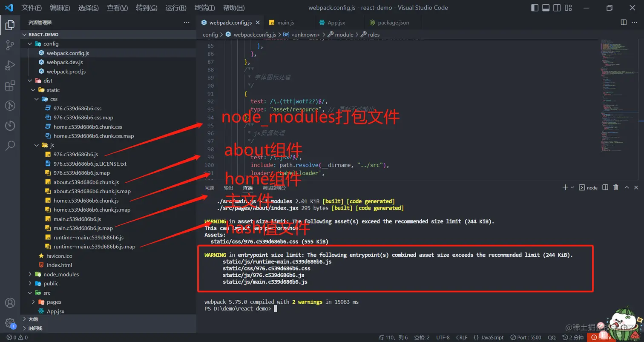Click the errors and warnings status indicator
The image size is (644, 342).
17,338
